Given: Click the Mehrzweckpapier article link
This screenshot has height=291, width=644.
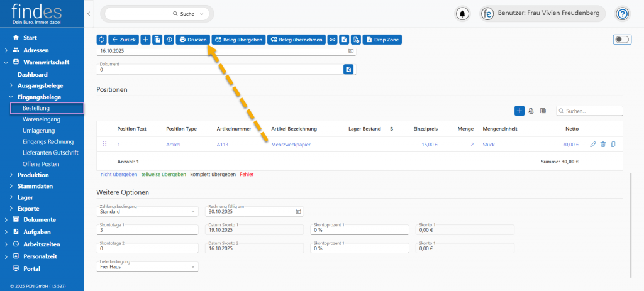Looking at the screenshot, I should 291,145.
